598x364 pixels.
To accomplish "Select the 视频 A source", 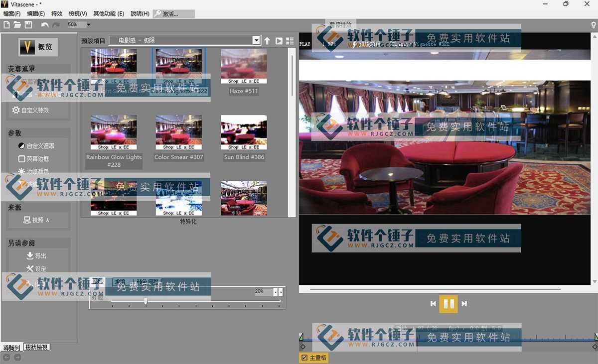I will coord(37,220).
